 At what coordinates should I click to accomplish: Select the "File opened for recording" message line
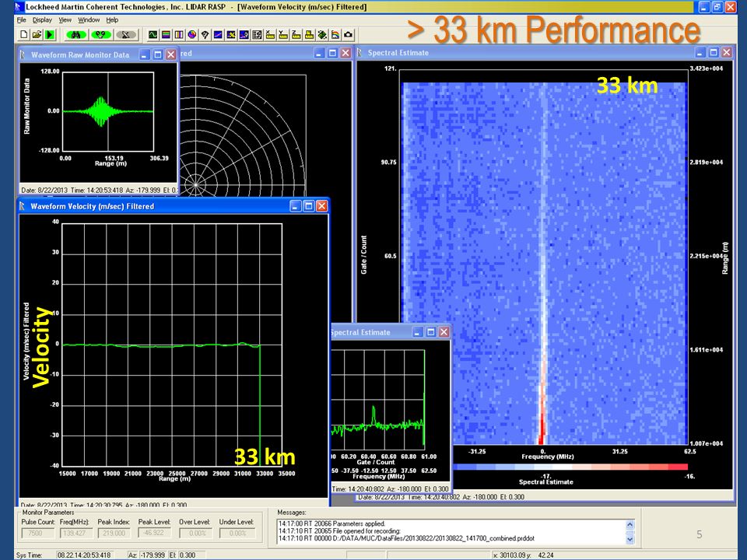pyautogui.click(x=340, y=531)
